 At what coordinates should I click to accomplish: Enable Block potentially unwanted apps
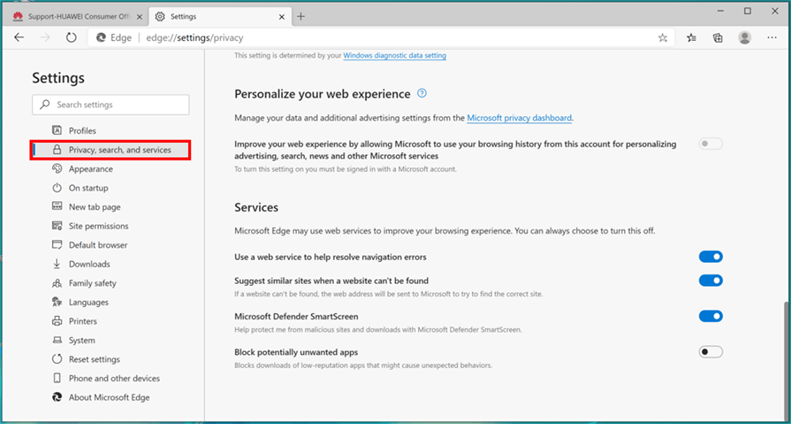pos(710,352)
